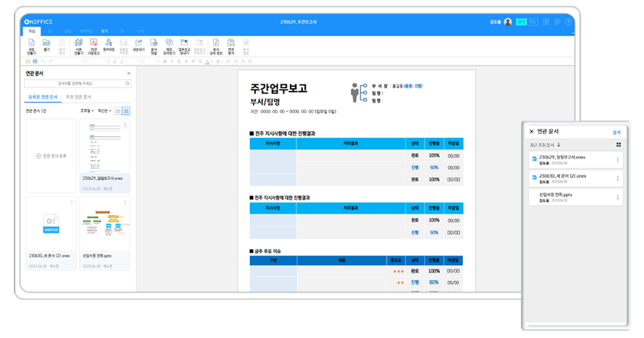Toggle subscript formatting
Screen dimensions: 644x338
(x=200, y=61)
